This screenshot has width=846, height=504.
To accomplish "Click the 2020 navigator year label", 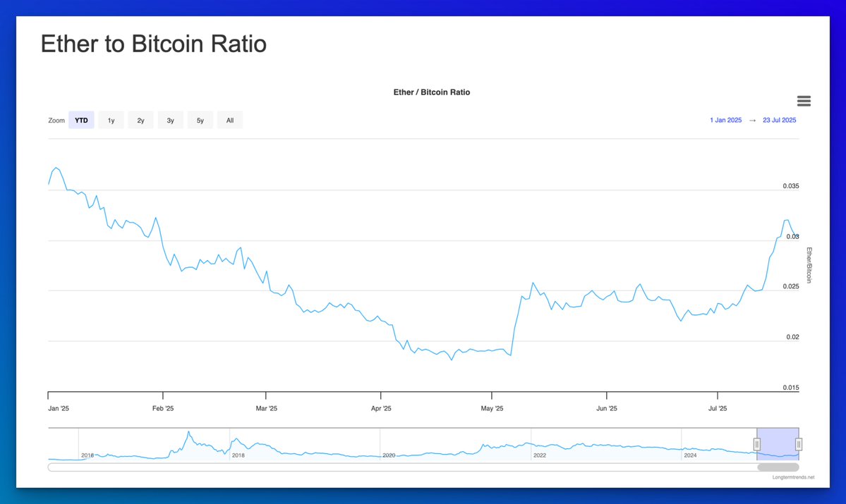I will point(389,455).
